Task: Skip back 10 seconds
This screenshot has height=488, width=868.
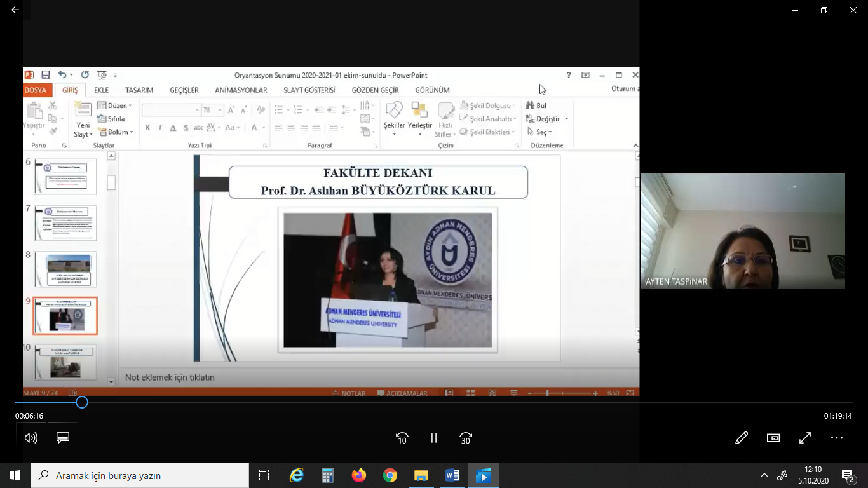Action: pos(402,438)
